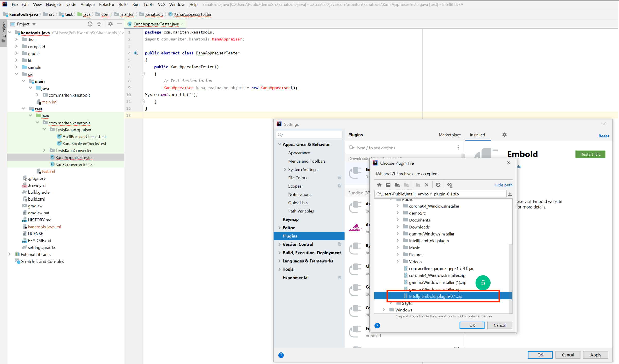This screenshot has width=619, height=364.
Task: Open the Refactor menu
Action: click(x=106, y=4)
